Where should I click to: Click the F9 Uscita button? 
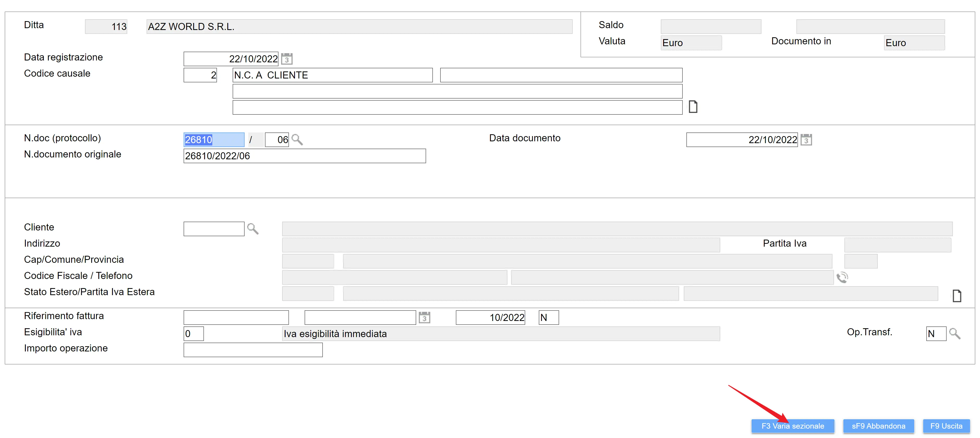tap(946, 426)
